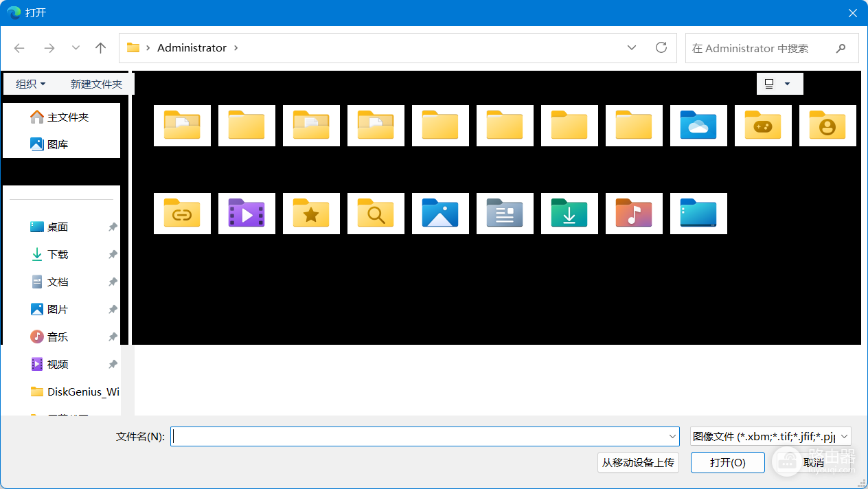Go back with the left arrow

tap(19, 48)
